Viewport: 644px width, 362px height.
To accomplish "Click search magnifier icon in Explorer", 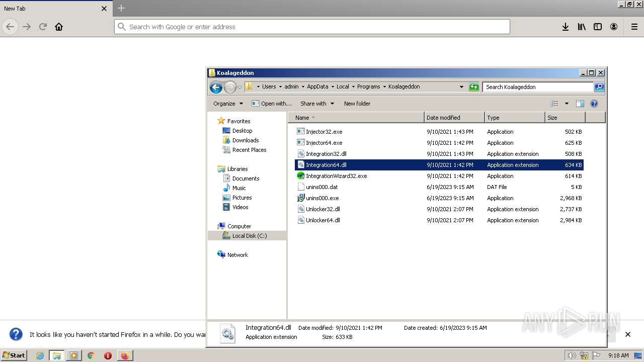I will click(x=599, y=87).
